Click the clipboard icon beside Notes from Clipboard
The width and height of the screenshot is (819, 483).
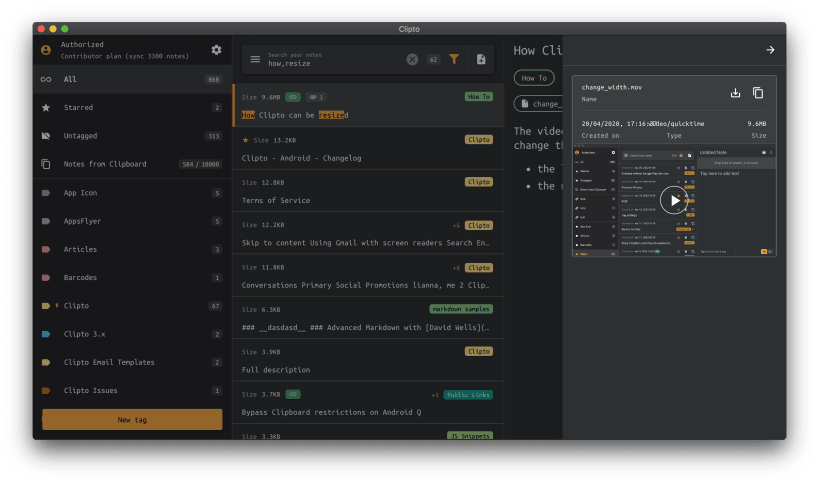[x=46, y=164]
